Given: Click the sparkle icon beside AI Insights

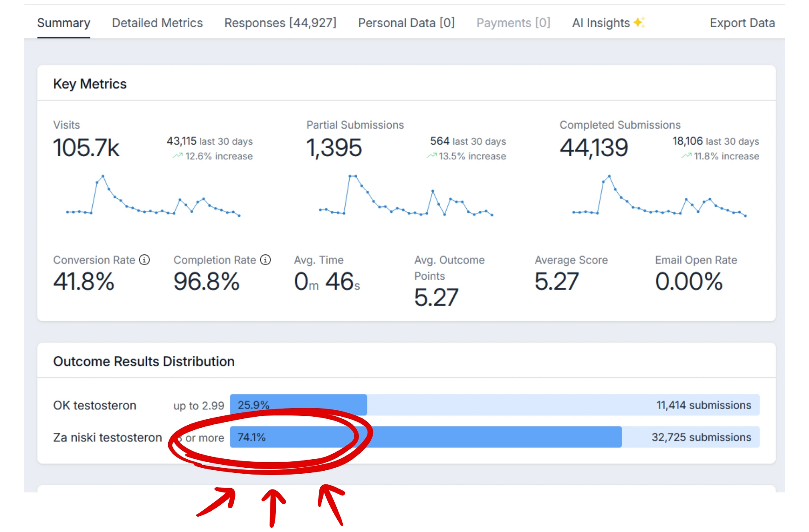Looking at the screenshot, I should [639, 23].
